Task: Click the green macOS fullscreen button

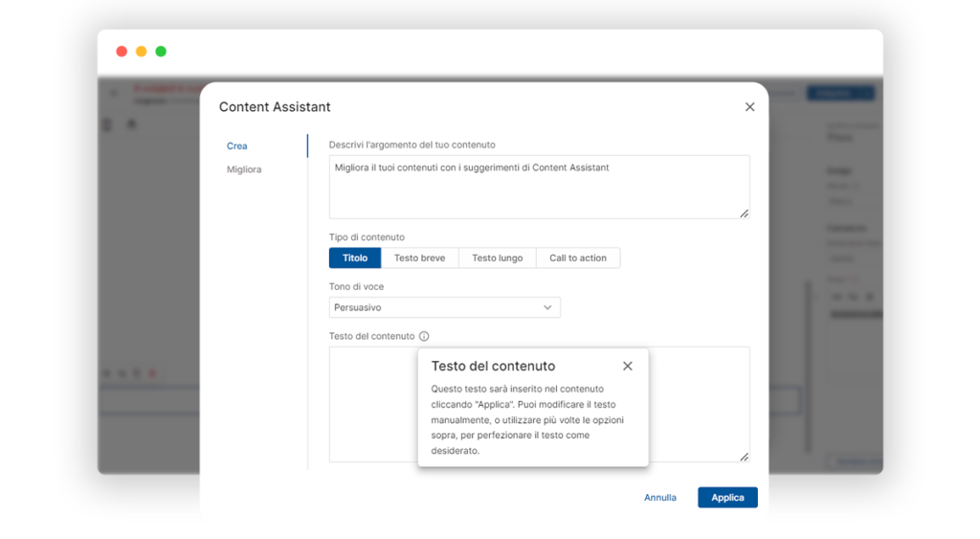Action: (161, 52)
